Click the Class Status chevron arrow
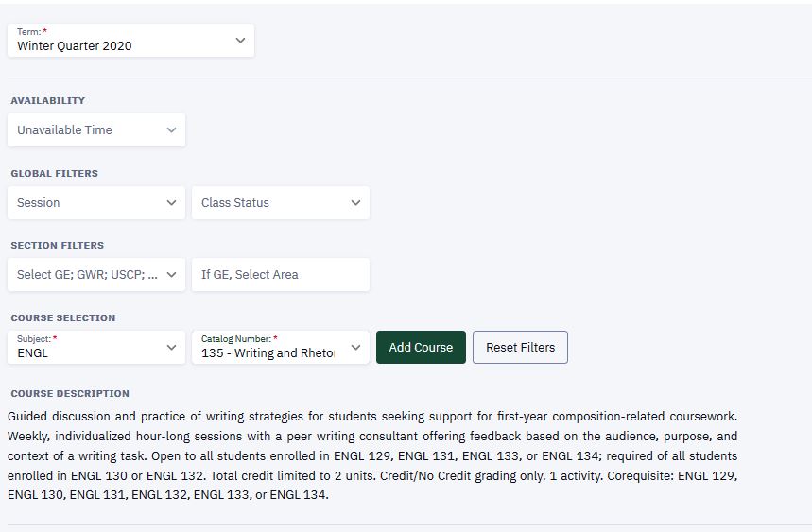The height and width of the screenshot is (532, 812). [355, 203]
